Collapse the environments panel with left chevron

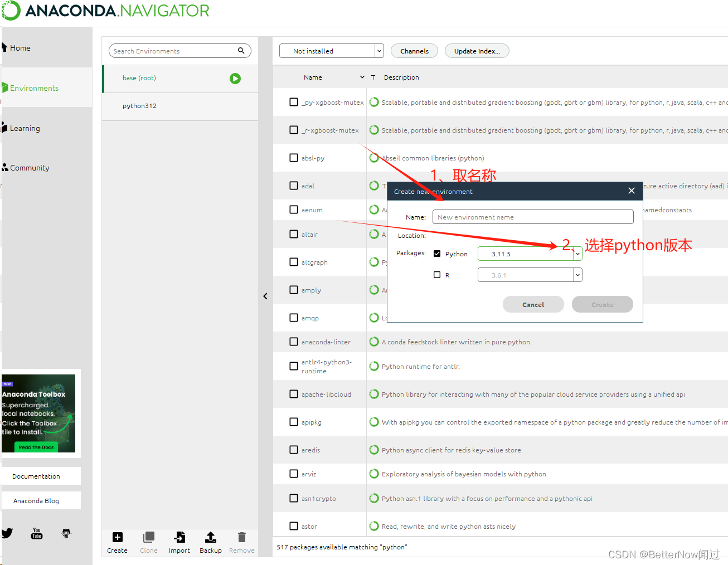pos(265,296)
